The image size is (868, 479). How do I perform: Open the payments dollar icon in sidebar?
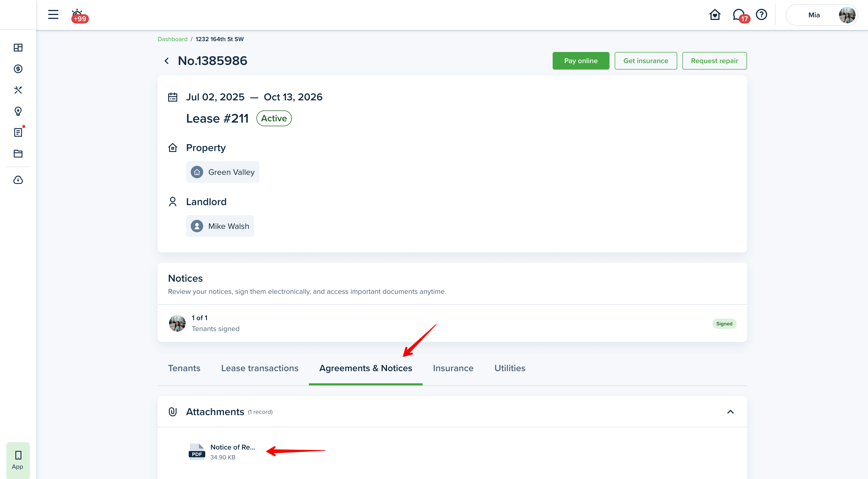(x=18, y=69)
